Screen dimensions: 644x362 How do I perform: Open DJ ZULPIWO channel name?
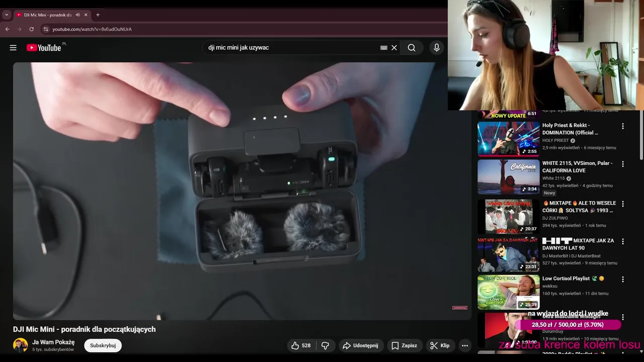coord(555,218)
